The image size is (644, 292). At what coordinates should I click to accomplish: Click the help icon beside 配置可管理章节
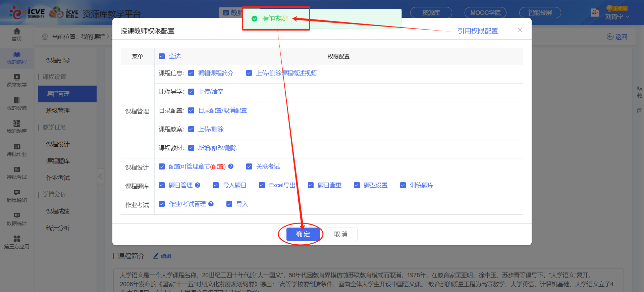point(231,166)
